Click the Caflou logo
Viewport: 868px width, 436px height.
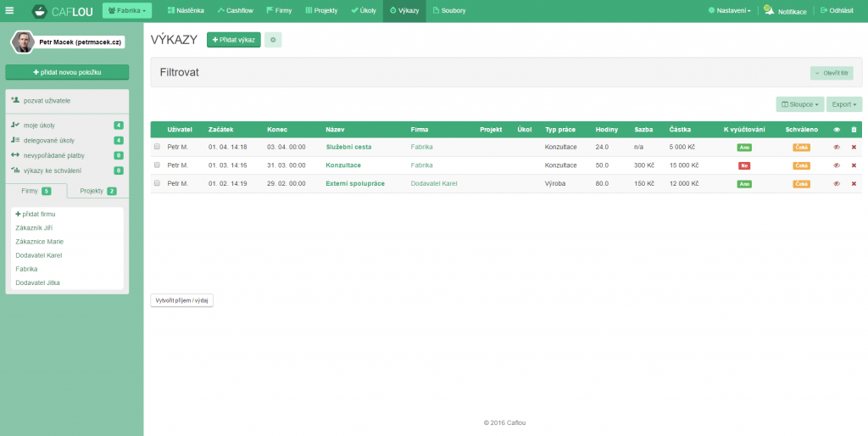[x=63, y=11]
